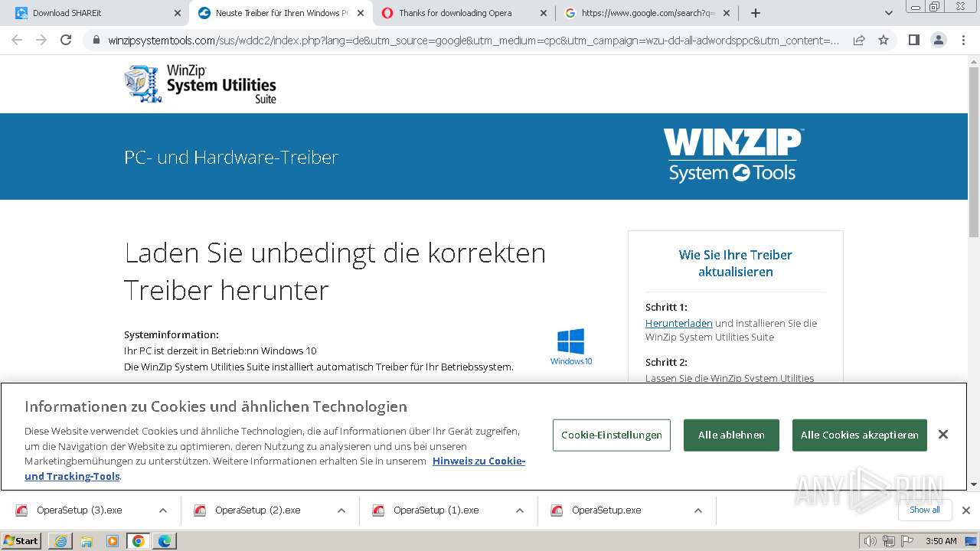Close the Thanks for downloading Opera tab
Screen dimensions: 980x551
pos(543,13)
